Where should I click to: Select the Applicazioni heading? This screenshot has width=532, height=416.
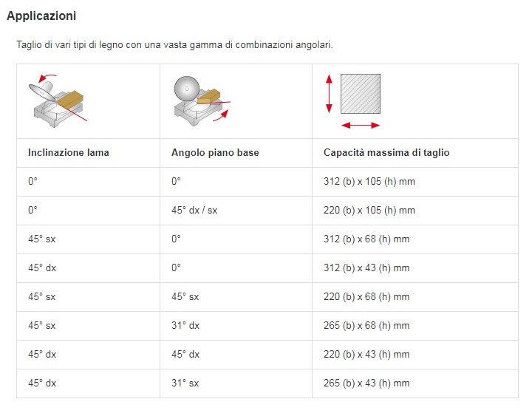[41, 16]
